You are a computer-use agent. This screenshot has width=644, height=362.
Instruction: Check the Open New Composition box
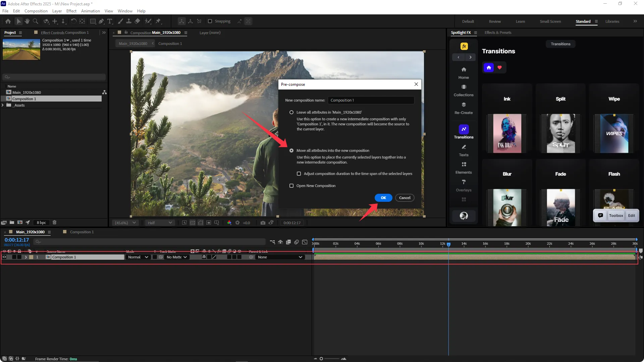click(291, 186)
